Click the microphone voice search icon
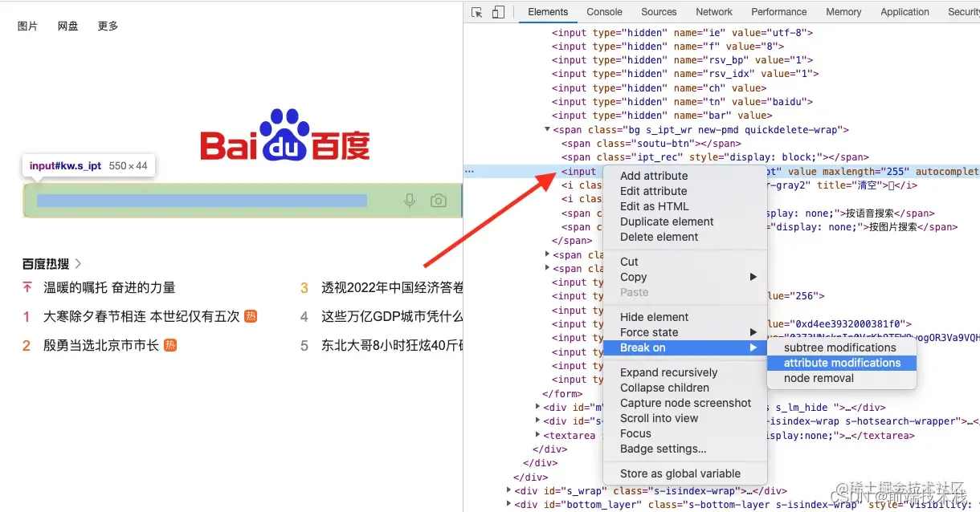 tap(410, 201)
